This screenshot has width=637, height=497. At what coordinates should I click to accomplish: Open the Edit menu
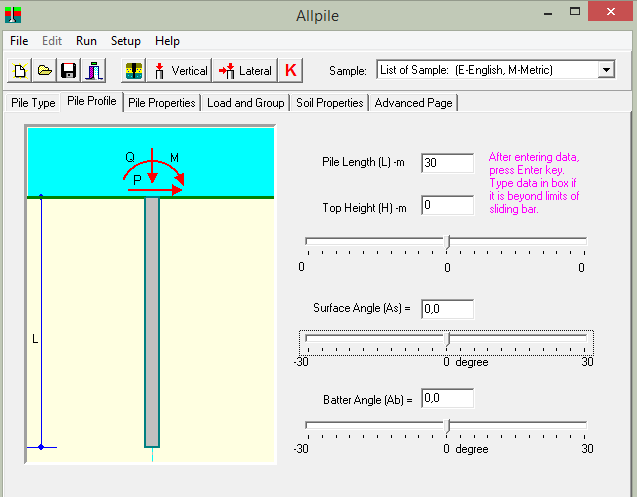point(52,41)
